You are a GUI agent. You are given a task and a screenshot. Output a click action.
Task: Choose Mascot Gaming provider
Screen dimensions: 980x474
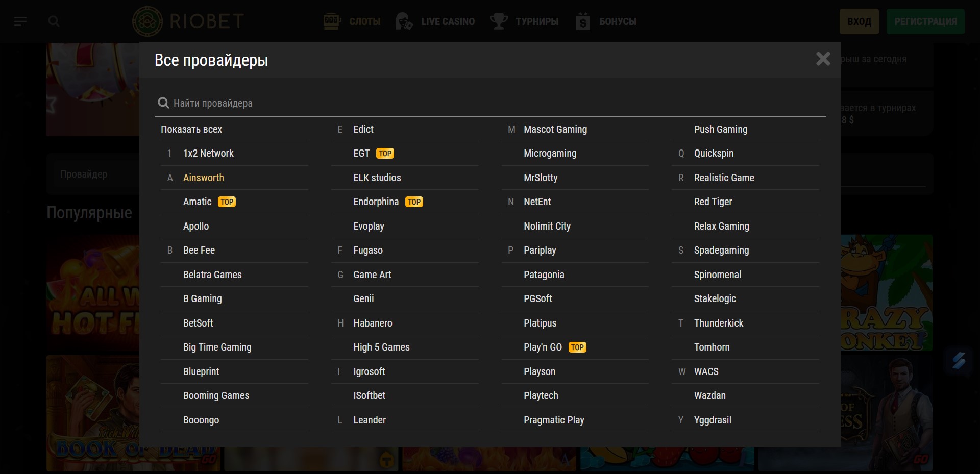click(x=555, y=129)
